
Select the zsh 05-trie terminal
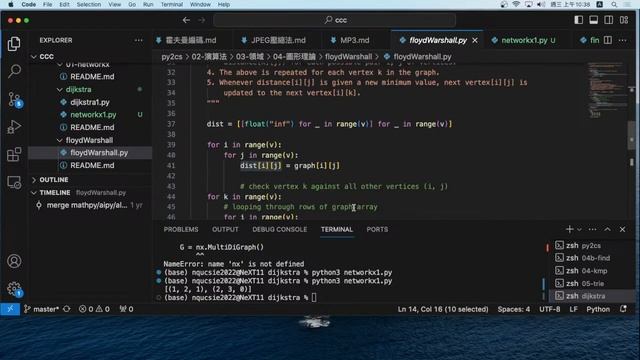click(x=591, y=283)
